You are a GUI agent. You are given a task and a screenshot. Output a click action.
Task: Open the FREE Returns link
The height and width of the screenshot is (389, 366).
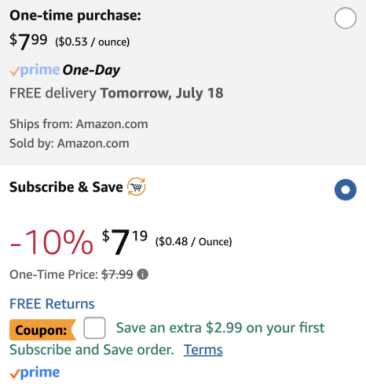52,304
